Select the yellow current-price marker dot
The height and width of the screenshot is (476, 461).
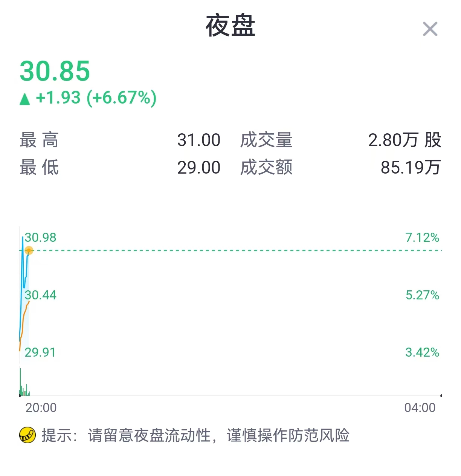coord(29,250)
